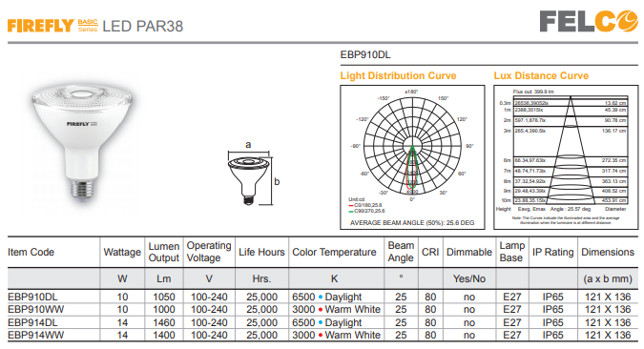Click the FELCO logo
The width and height of the screenshot is (644, 349).
[x=589, y=21]
